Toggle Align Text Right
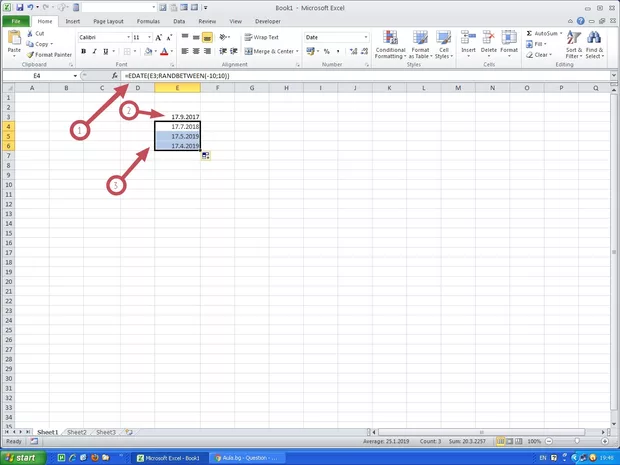The width and height of the screenshot is (620, 465). pyautogui.click(x=207, y=51)
